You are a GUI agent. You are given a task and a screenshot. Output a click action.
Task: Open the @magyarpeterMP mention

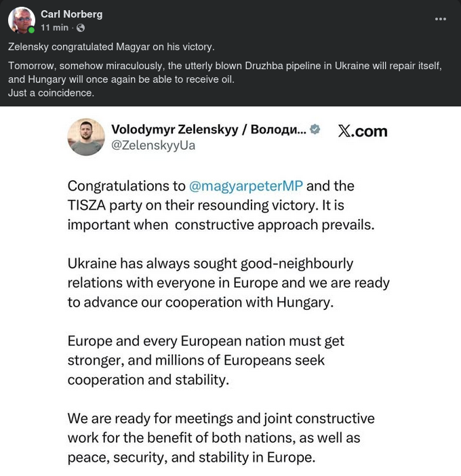(x=245, y=186)
